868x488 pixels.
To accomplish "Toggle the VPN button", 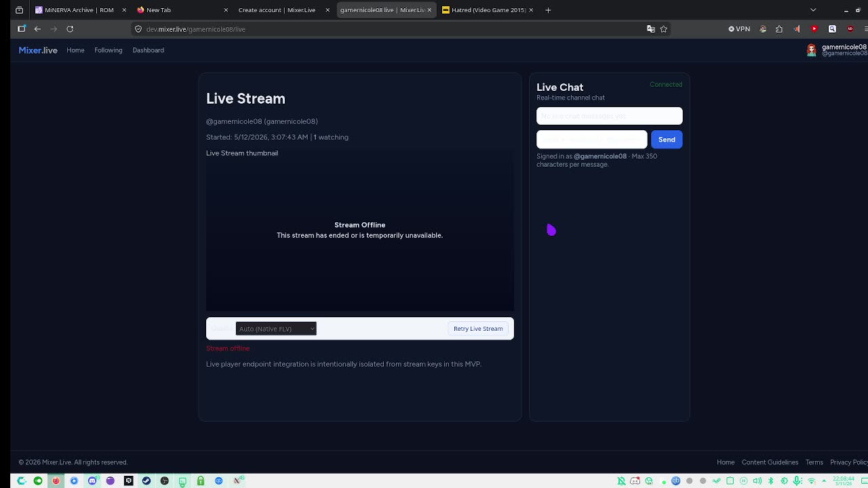I will pyautogui.click(x=739, y=29).
